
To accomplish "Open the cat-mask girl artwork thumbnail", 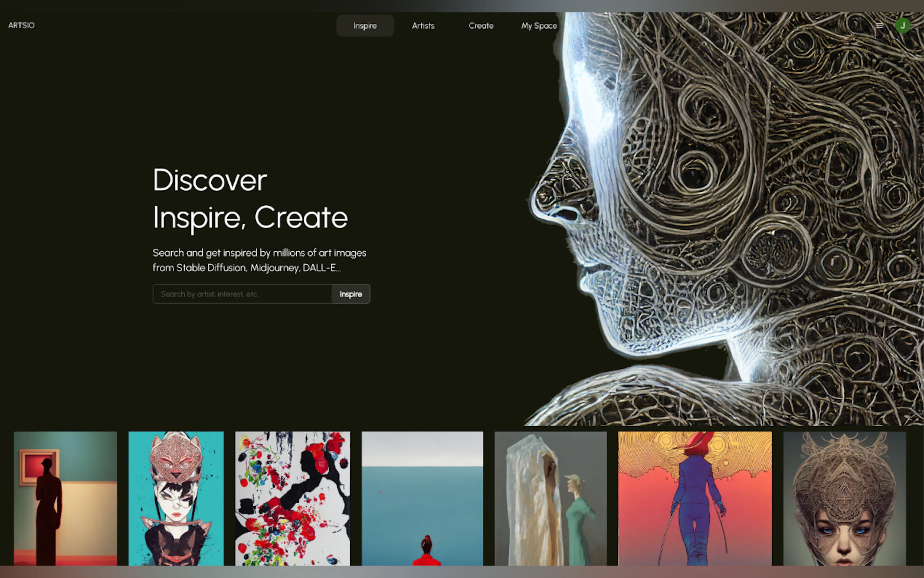I will pyautogui.click(x=176, y=498).
